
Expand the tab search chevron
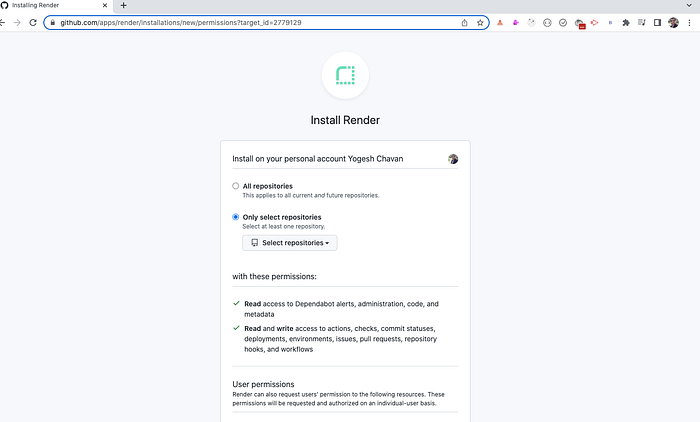coord(689,5)
